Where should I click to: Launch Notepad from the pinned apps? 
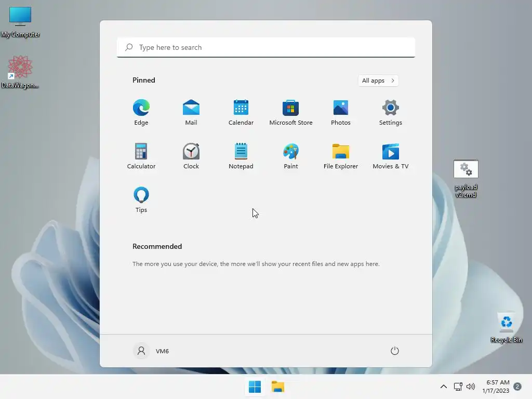pyautogui.click(x=241, y=156)
